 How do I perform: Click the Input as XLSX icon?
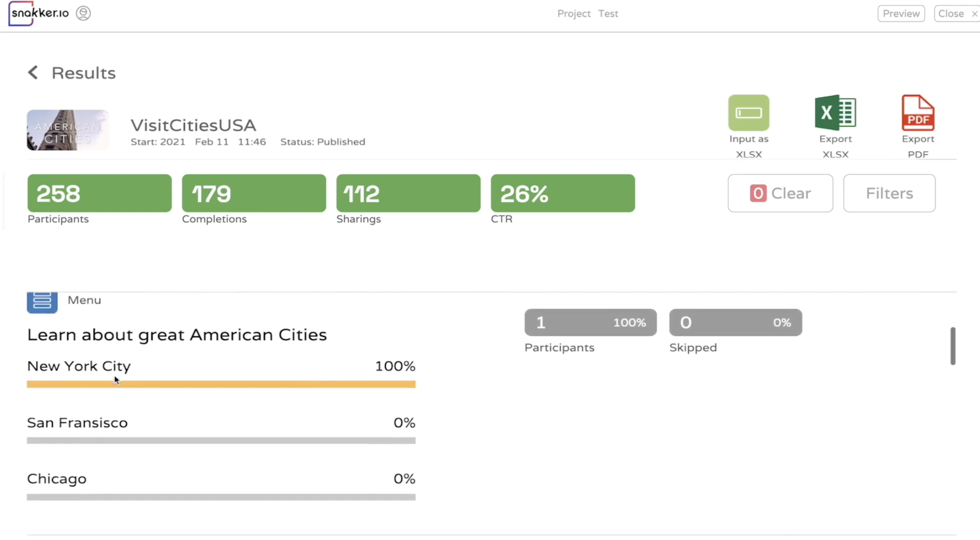(x=748, y=113)
